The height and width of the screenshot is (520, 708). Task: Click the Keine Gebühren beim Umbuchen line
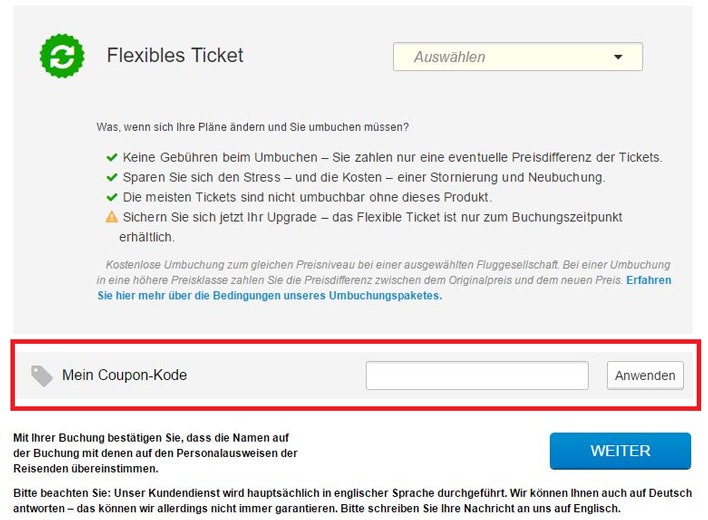click(392, 158)
